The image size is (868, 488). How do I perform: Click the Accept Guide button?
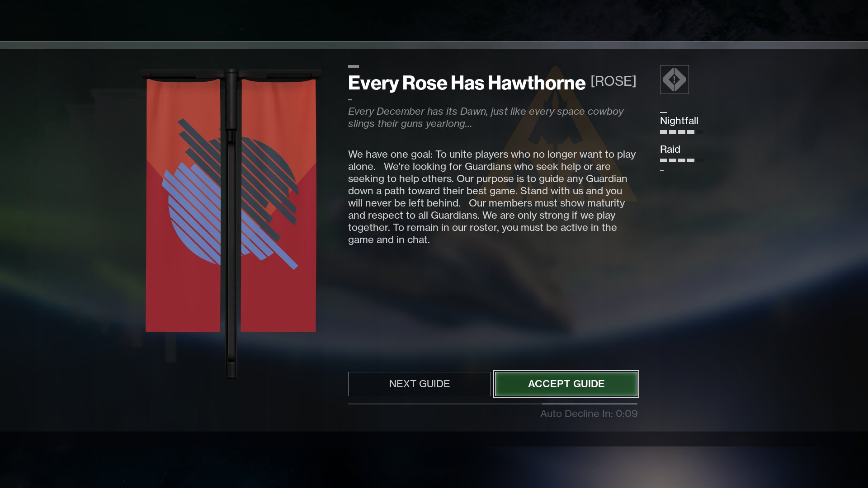tap(566, 384)
